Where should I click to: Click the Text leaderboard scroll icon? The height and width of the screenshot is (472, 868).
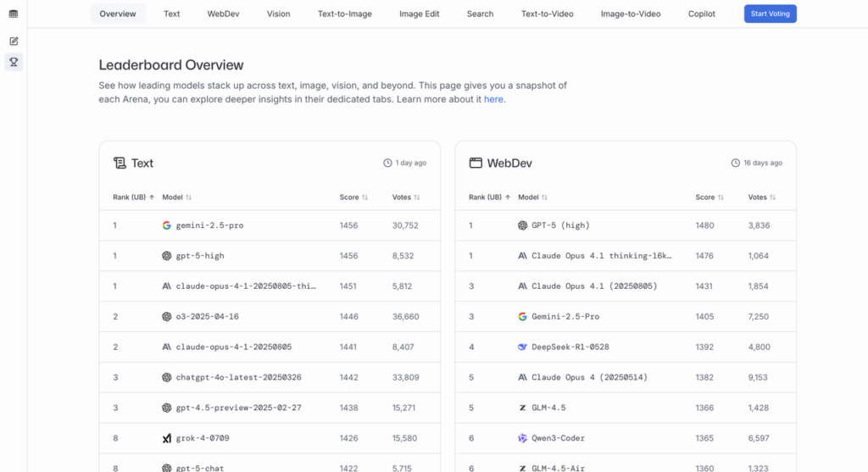(x=120, y=163)
